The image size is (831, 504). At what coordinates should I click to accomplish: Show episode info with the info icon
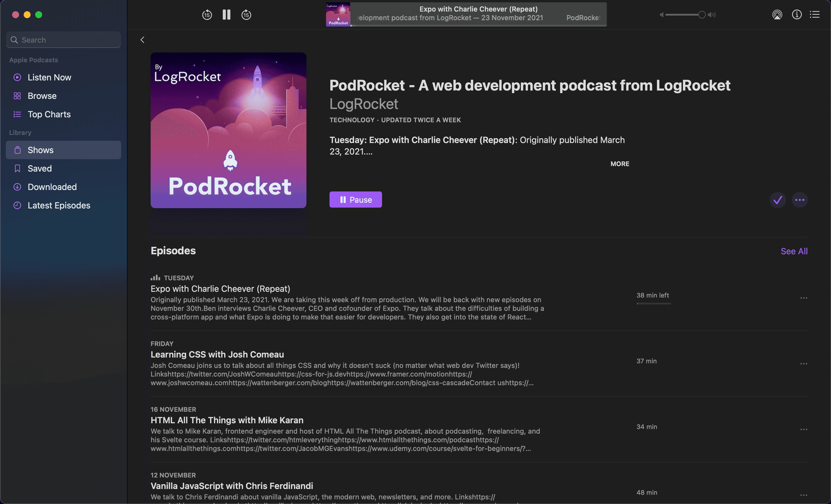(797, 14)
